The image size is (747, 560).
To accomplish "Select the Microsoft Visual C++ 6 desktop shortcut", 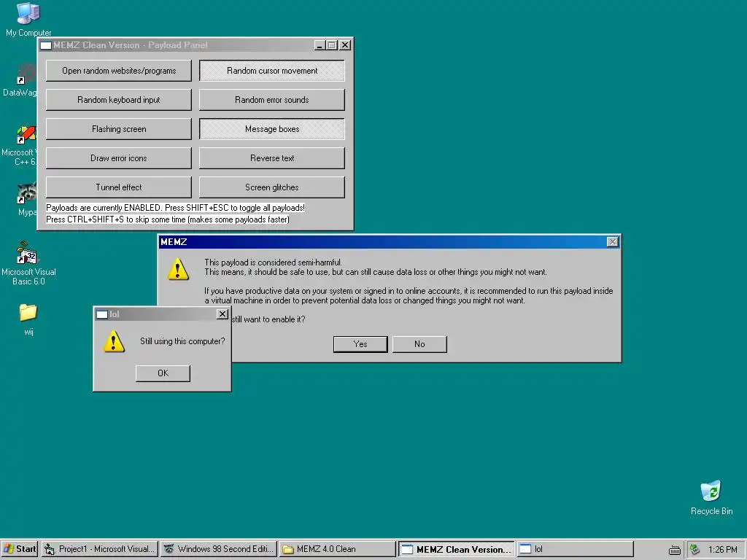I will (26, 135).
